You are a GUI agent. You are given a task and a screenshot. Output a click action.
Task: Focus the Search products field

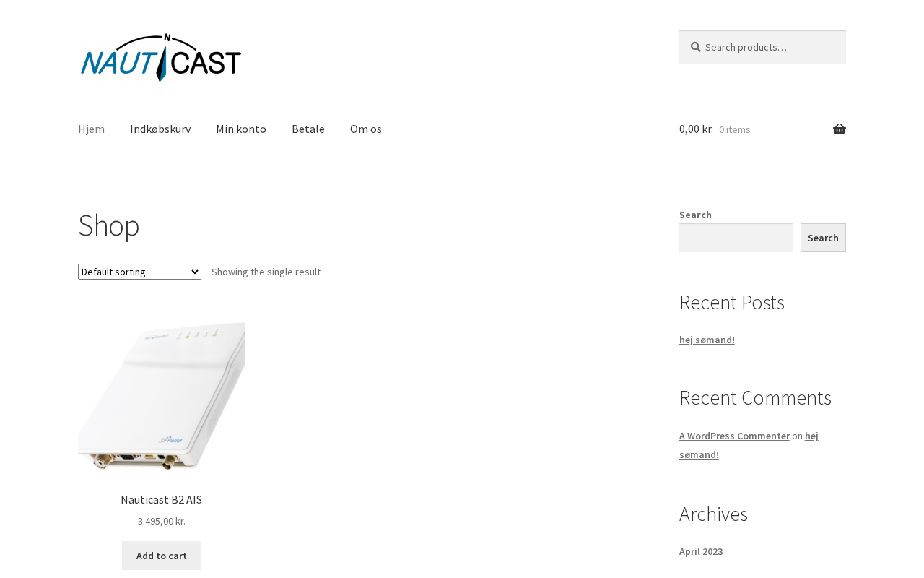pyautogui.click(x=762, y=47)
